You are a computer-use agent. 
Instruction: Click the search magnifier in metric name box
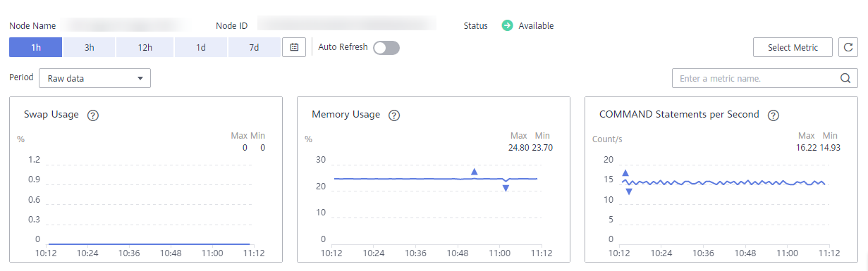(845, 78)
